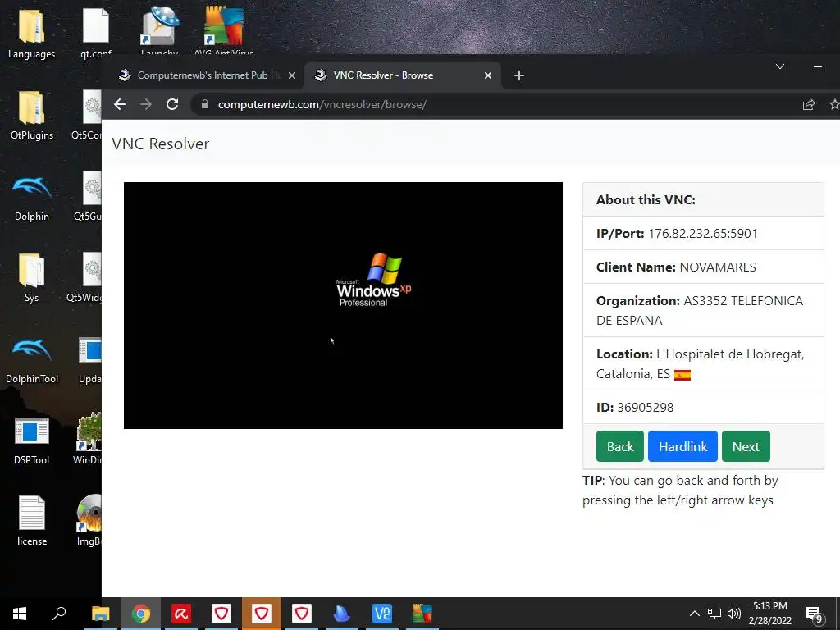Click the blue Hardlink button
Image resolution: width=840 pixels, height=630 pixels.
coord(682,446)
